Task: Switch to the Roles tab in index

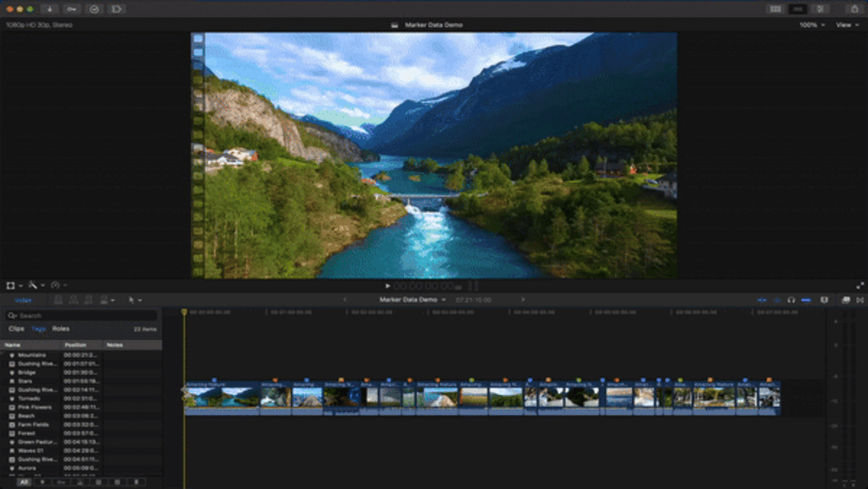Action: pyautogui.click(x=61, y=329)
